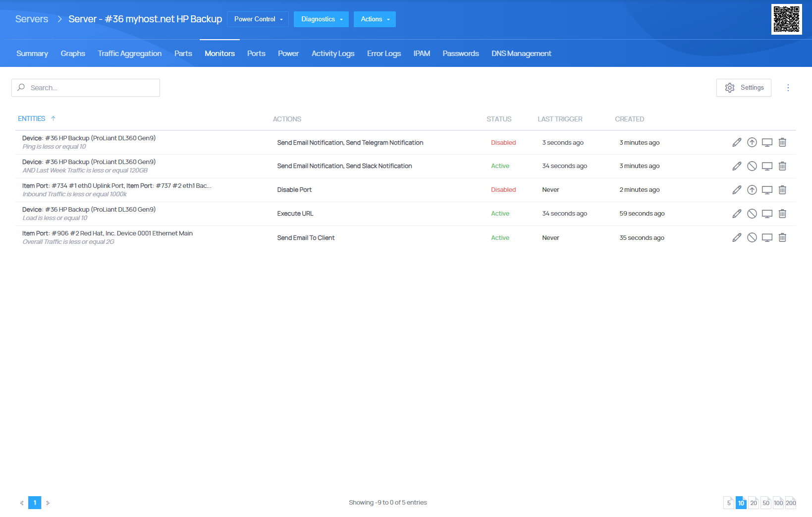Edit the Ping less or equal 10 monitor
This screenshot has height=517, width=812.
[x=737, y=142]
